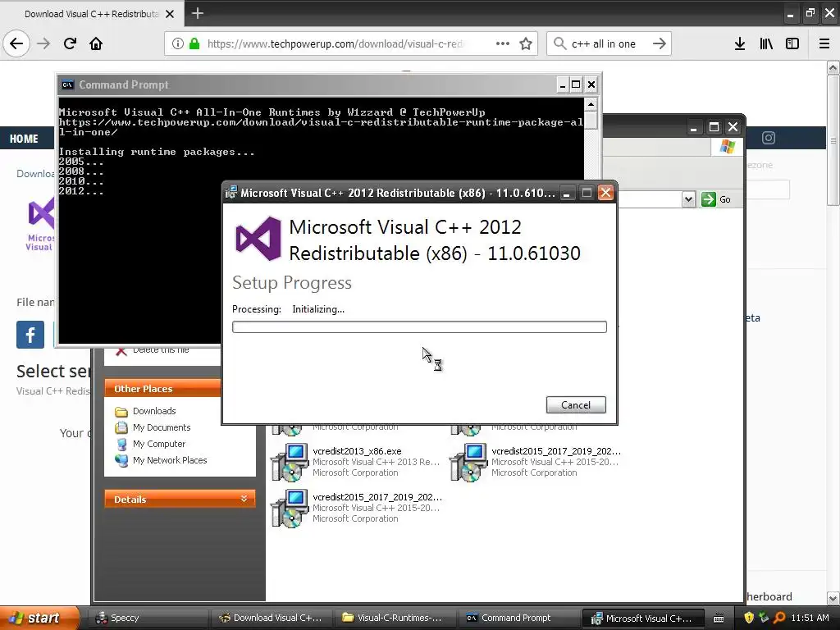Switch to Visual-C-Runtimes folder taskbar item
The height and width of the screenshot is (630, 840).
coord(396,619)
